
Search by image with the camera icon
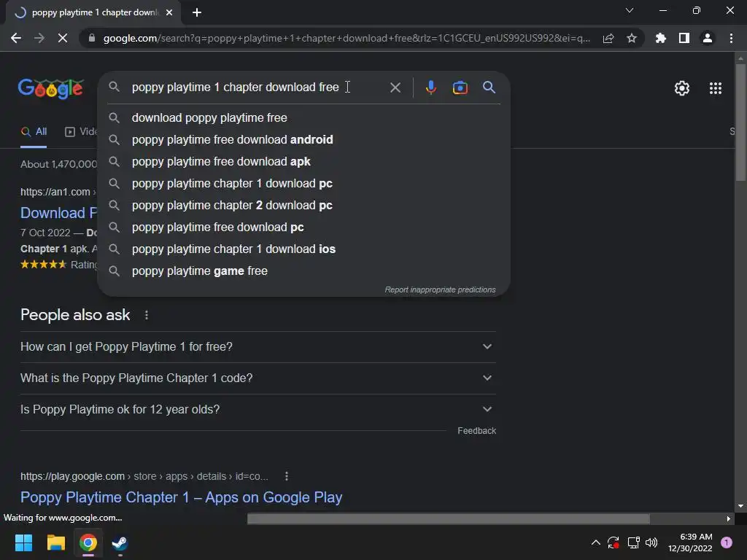(x=460, y=87)
